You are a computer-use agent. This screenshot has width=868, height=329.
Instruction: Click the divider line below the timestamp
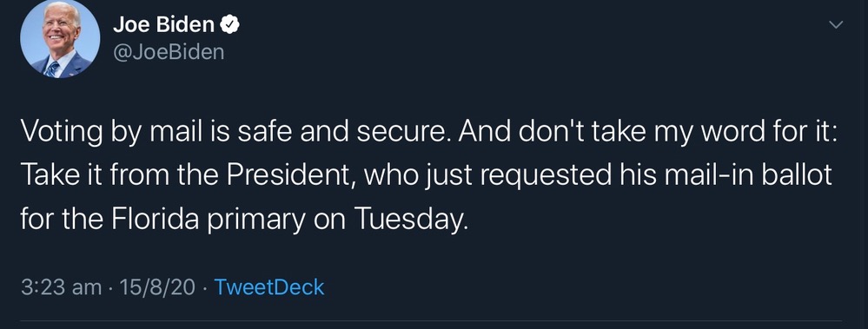pos(431,320)
